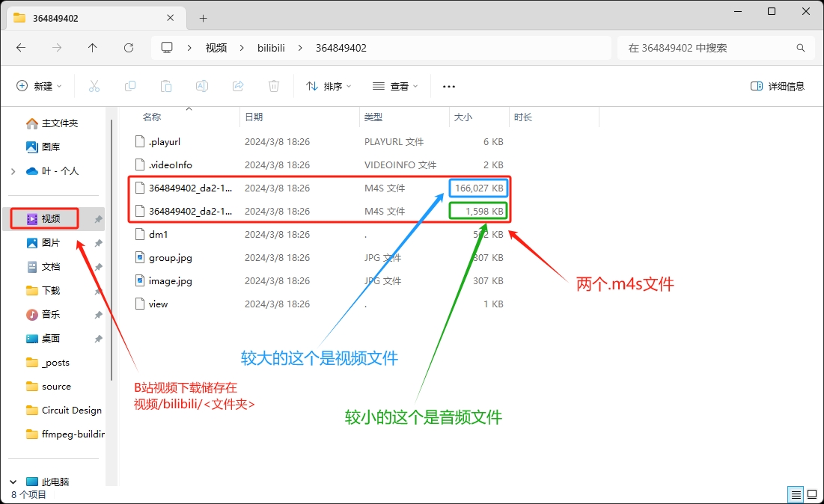Sort files by the 大小 column header
Viewport: 824px width, 504px height.
(x=463, y=117)
